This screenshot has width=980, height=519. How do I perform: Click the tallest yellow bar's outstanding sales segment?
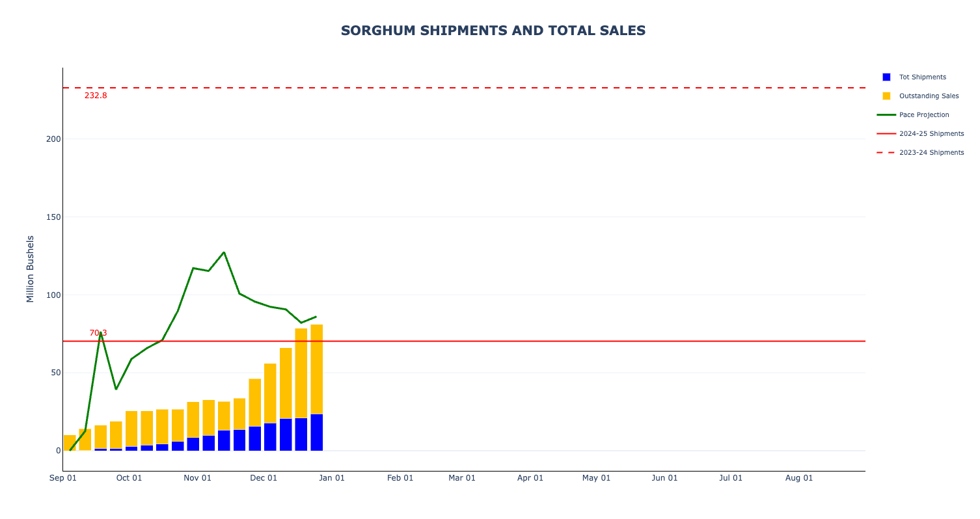[317, 369]
